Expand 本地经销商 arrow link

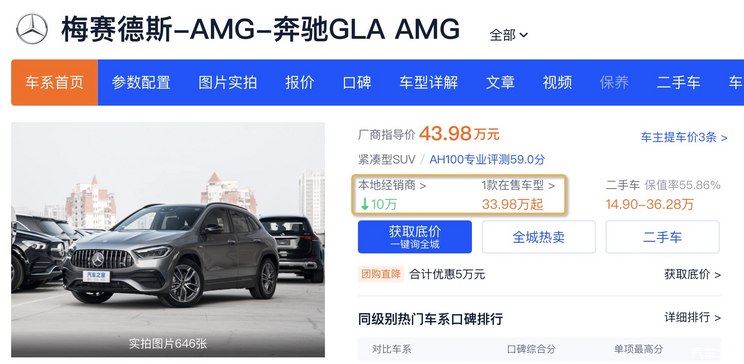coord(392,186)
